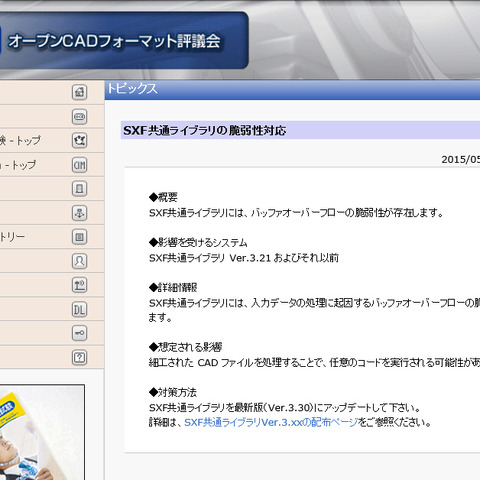
Task: Click the person silhouette icon in the sidebar
Action: [x=79, y=261]
